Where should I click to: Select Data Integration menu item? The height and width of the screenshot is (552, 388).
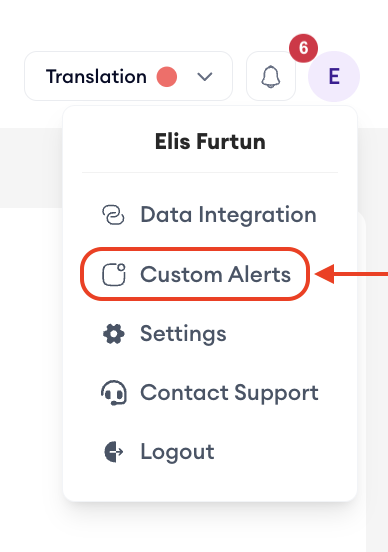pos(209,215)
